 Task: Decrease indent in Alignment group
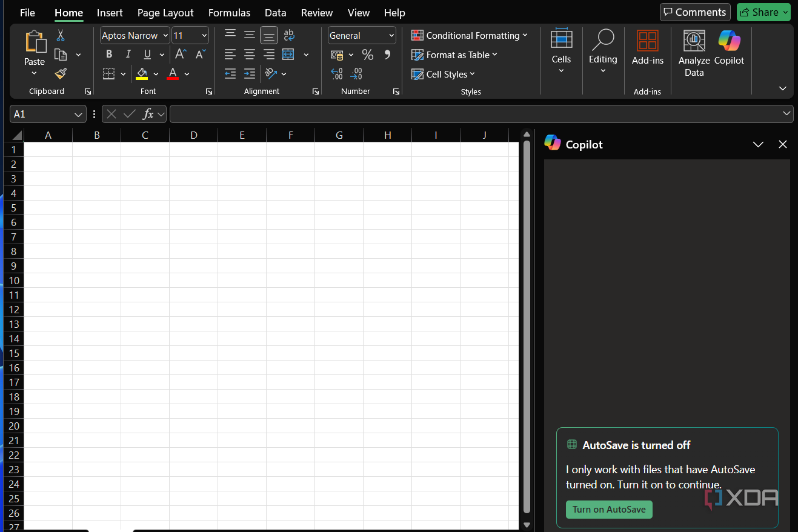point(230,74)
